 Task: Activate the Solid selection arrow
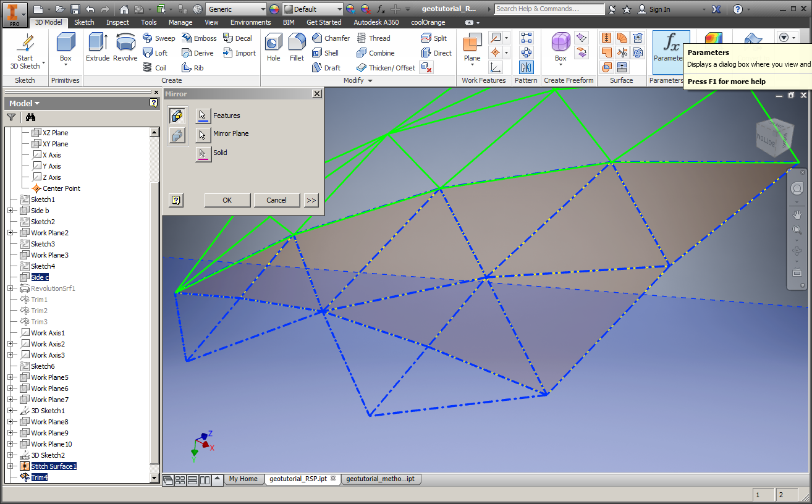pyautogui.click(x=203, y=153)
